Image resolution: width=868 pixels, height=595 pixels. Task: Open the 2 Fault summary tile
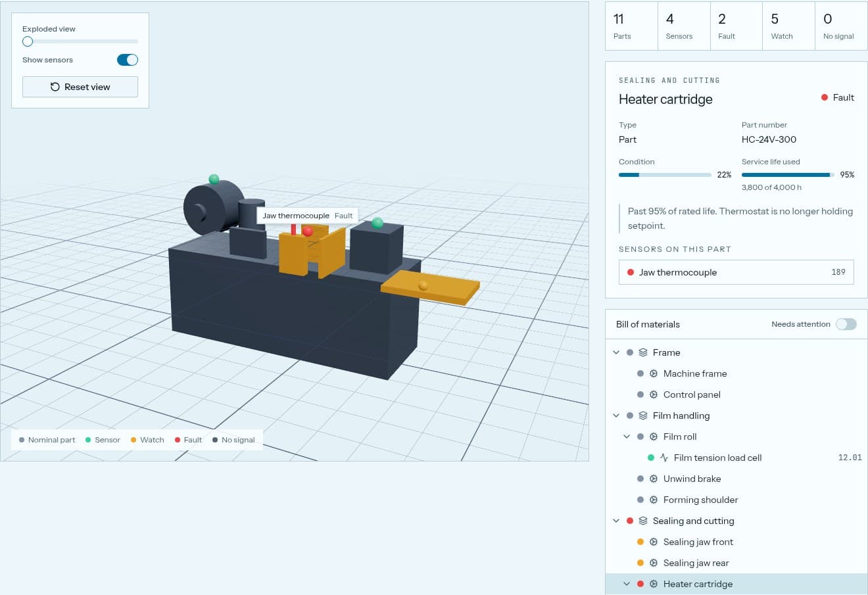coord(736,26)
